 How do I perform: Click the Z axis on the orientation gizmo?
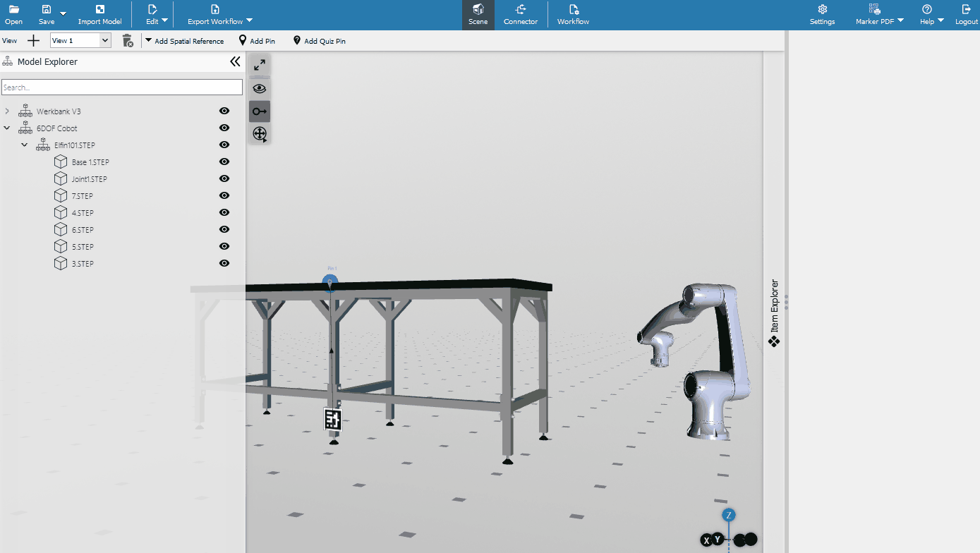(729, 515)
